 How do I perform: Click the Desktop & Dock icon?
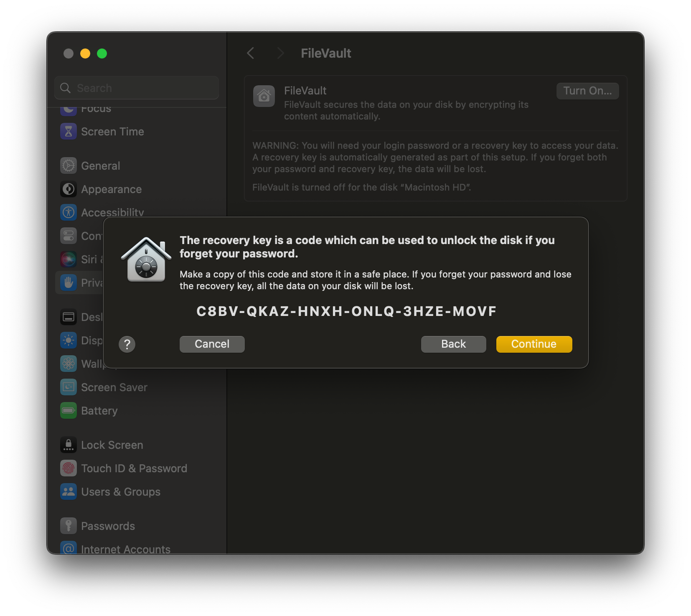69,317
